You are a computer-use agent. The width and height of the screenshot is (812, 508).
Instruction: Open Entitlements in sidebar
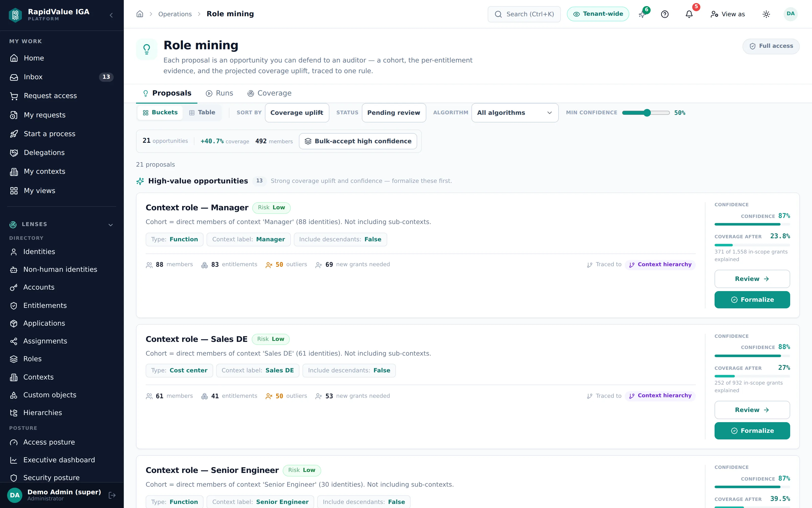62,305
